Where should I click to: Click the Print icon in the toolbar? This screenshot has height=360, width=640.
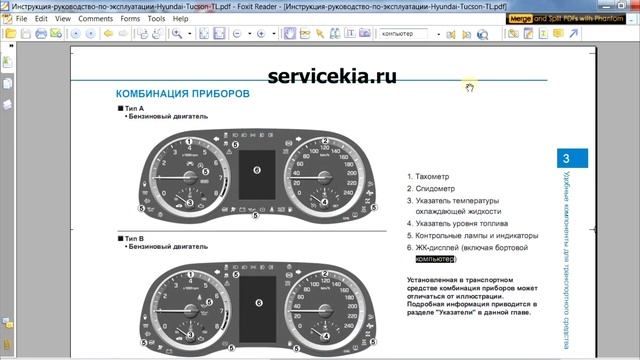(41, 33)
